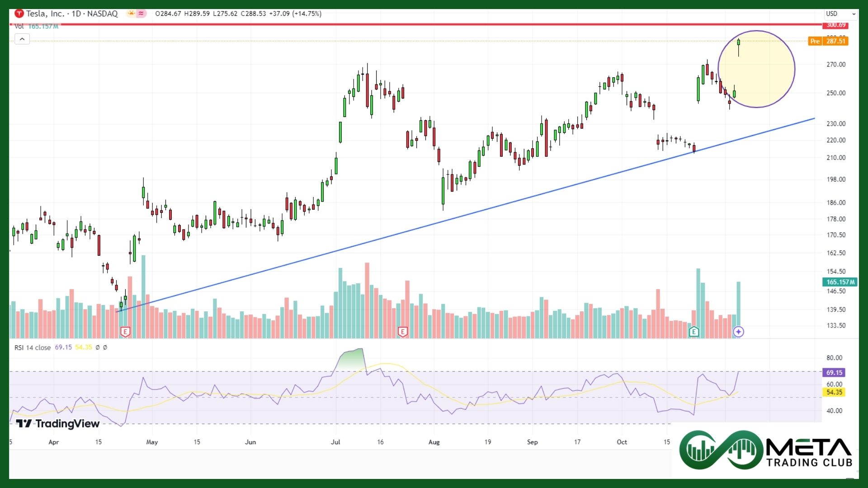Click the 154.50 price axis label

[836, 272]
